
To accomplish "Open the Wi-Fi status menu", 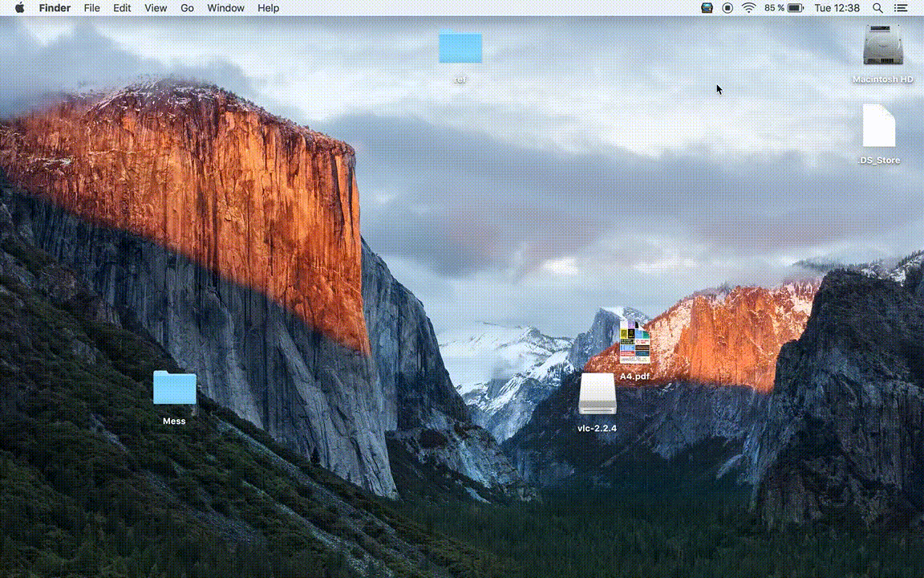I will pyautogui.click(x=749, y=8).
